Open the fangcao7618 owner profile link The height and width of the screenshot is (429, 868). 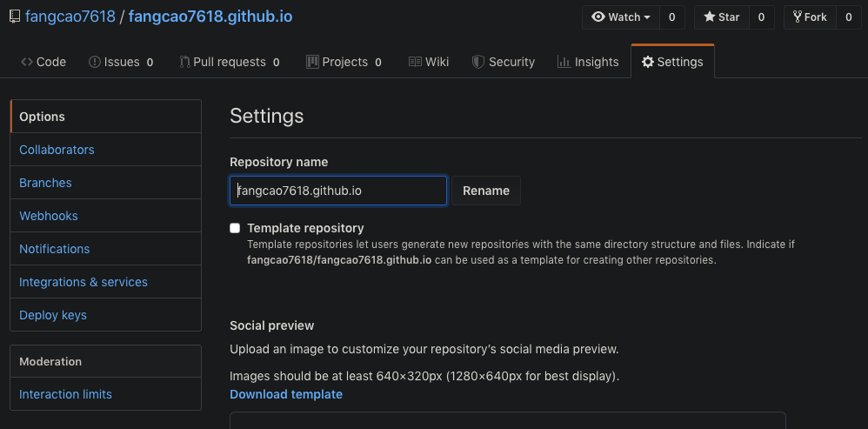70,17
